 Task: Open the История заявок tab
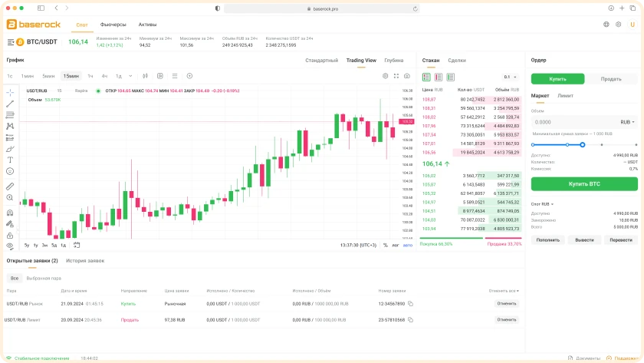click(85, 261)
